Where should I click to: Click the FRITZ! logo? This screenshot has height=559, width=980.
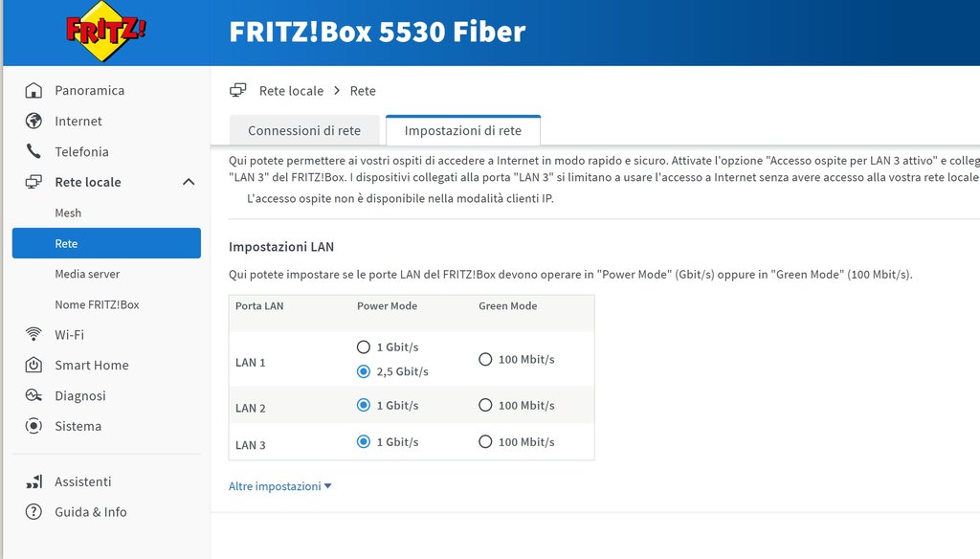[x=106, y=33]
